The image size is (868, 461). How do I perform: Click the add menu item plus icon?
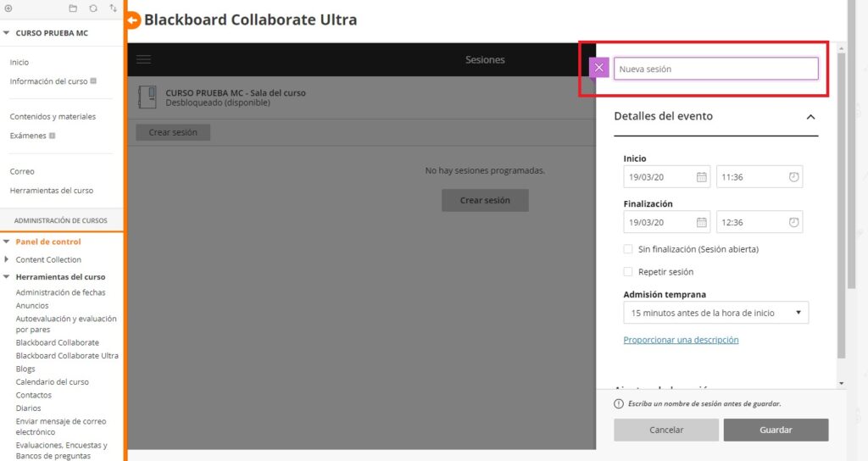[x=8, y=8]
